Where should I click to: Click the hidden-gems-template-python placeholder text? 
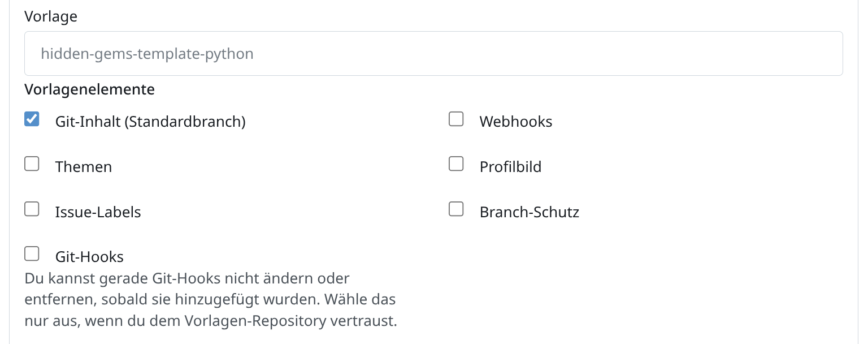pyautogui.click(x=147, y=54)
